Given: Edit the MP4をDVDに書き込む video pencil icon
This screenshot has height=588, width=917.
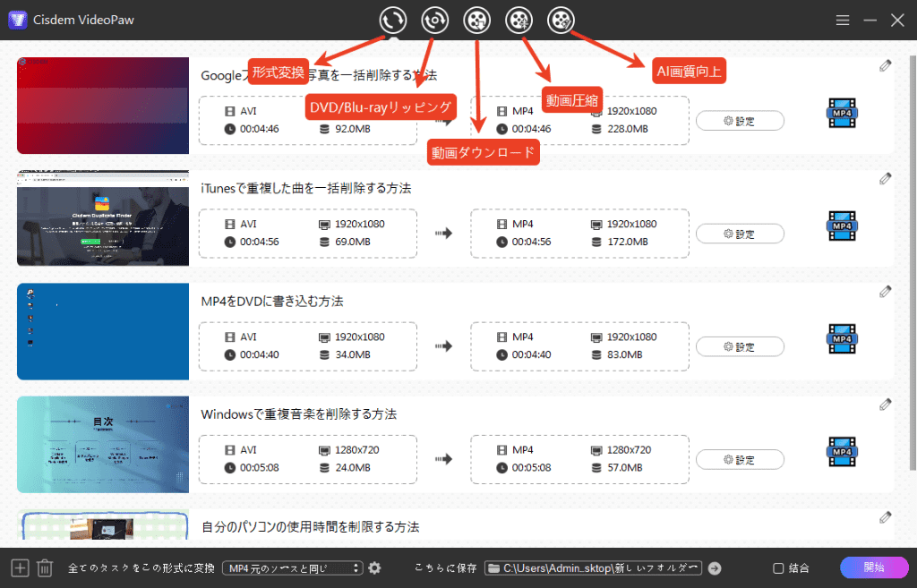Looking at the screenshot, I should 885,292.
